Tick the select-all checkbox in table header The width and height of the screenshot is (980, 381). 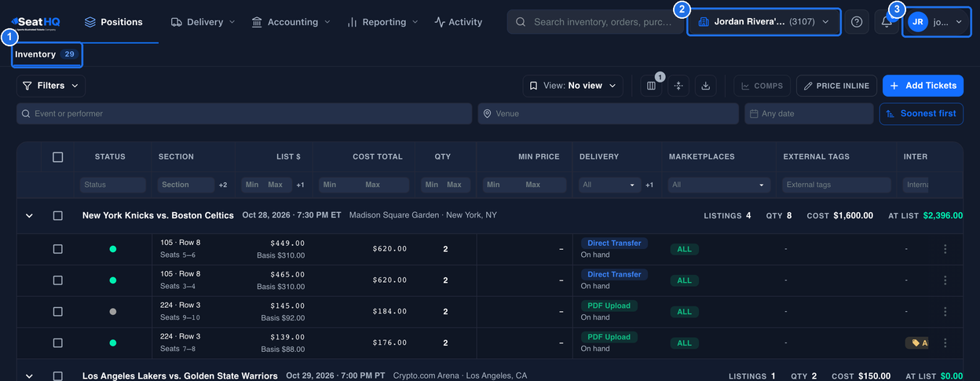coord(57,157)
